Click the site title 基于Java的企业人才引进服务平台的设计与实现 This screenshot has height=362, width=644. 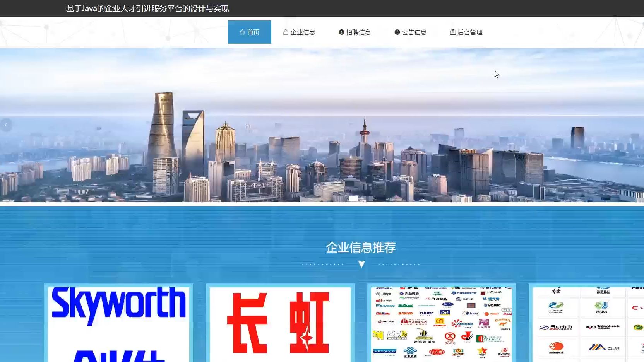147,9
